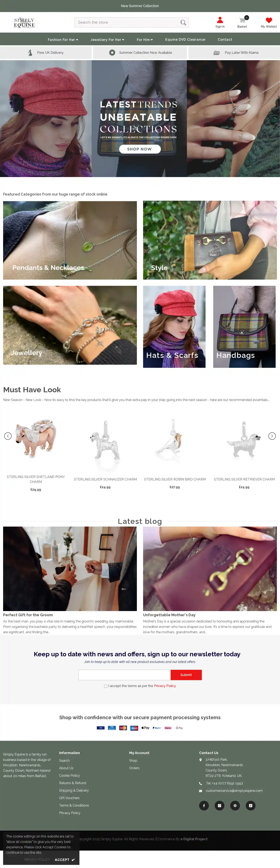The width and height of the screenshot is (280, 868).
Task: Open Equine DVD Clearance menu item
Action: pyautogui.click(x=185, y=39)
